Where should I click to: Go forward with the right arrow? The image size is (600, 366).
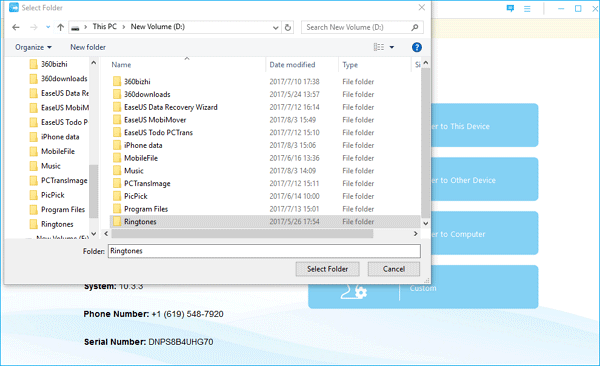click(x=34, y=27)
